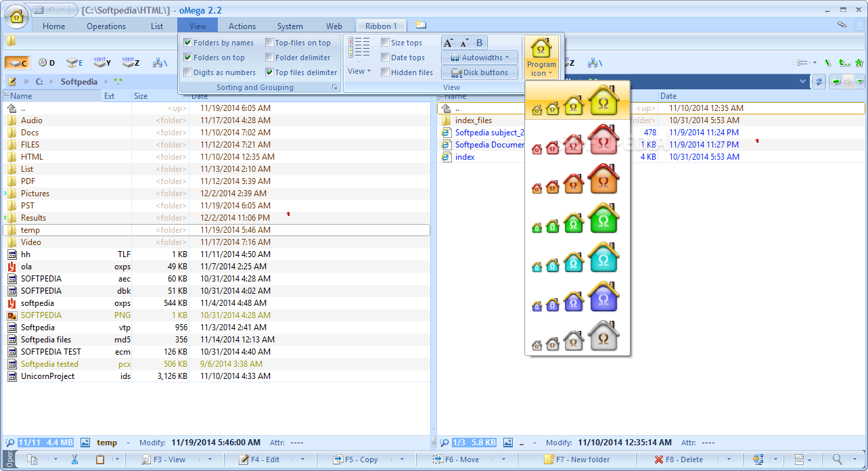Click decrease font size icon
This screenshot has height=471, width=868.
[464, 43]
